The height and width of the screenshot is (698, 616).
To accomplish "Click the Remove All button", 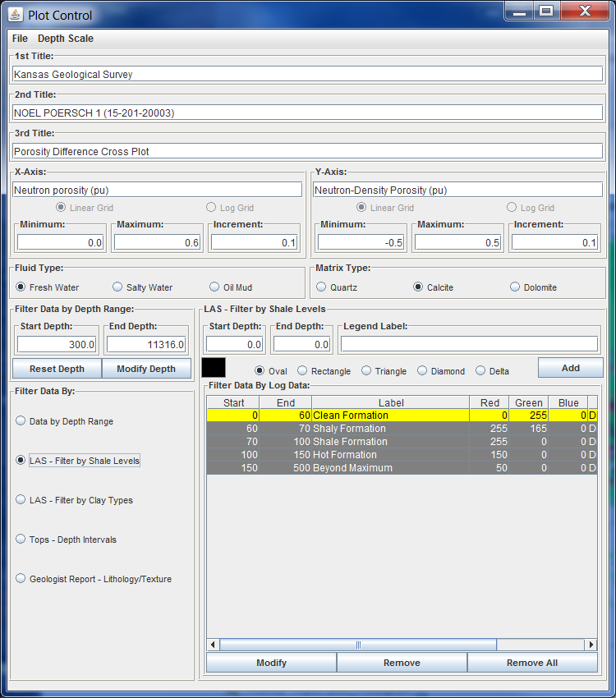I will tap(532, 663).
